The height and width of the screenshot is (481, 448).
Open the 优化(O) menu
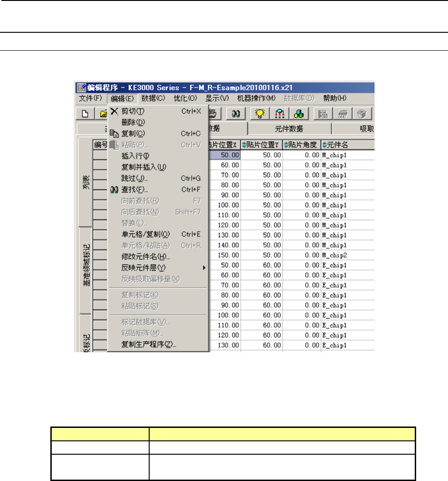[x=185, y=98]
